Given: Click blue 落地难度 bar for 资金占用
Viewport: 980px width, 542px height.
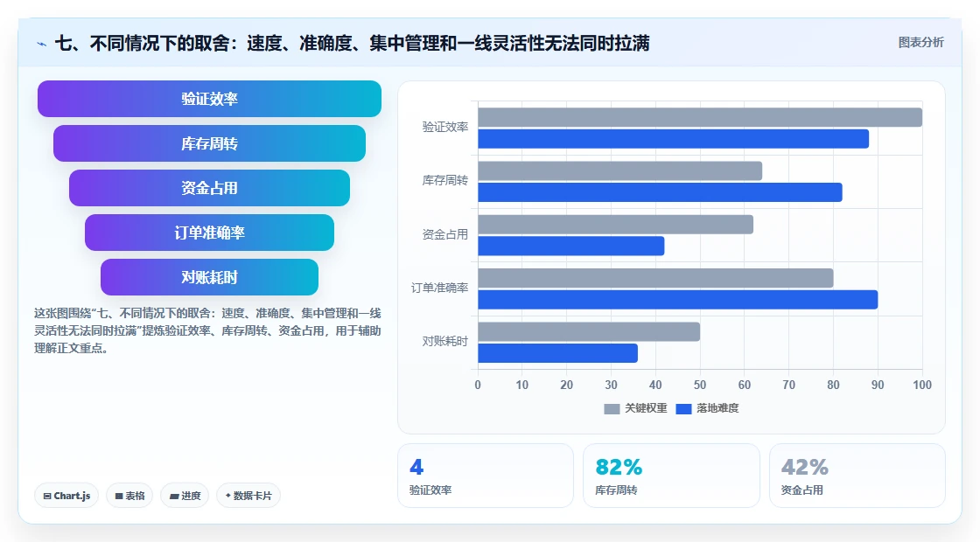Looking at the screenshot, I should coord(571,246).
